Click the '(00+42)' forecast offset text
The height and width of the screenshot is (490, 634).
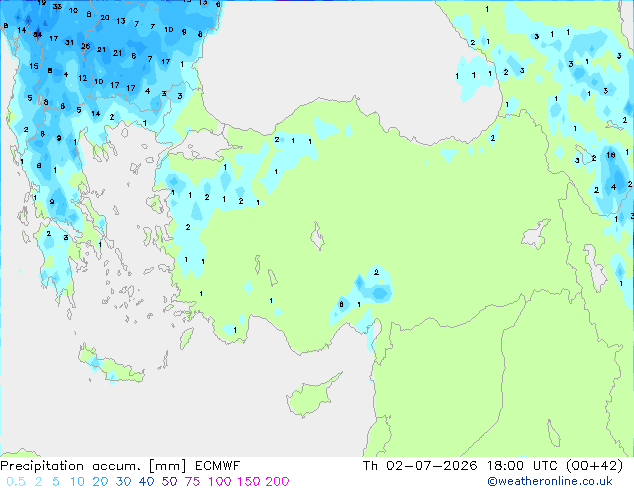pyautogui.click(x=594, y=466)
